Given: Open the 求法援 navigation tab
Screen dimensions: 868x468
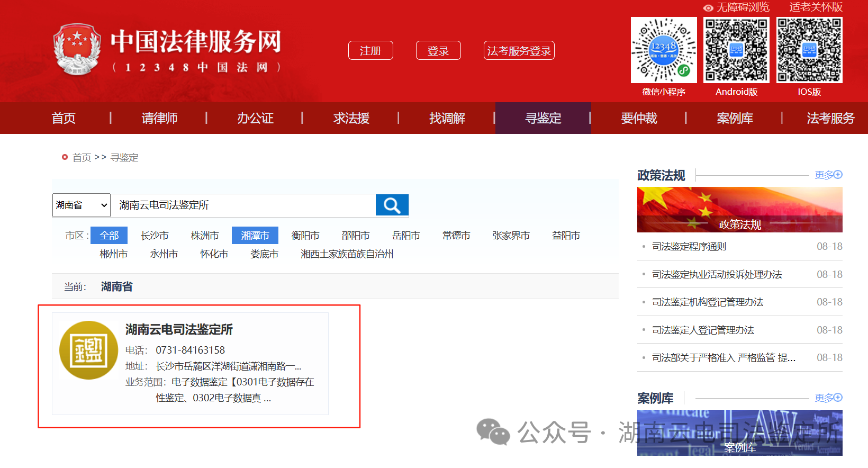Looking at the screenshot, I should 351,118.
